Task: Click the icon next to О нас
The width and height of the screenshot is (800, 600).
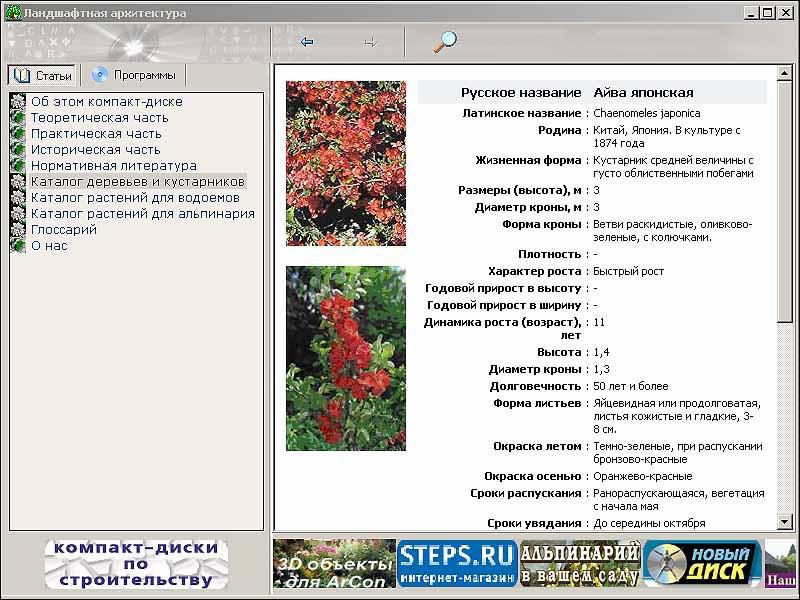Action: point(17,245)
